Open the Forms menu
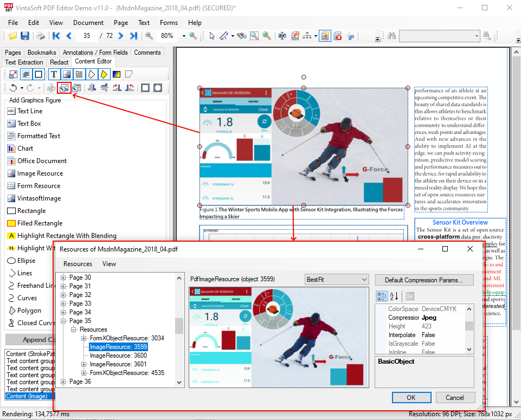Screen dimensions: 521x420 pyautogui.click(x=169, y=23)
